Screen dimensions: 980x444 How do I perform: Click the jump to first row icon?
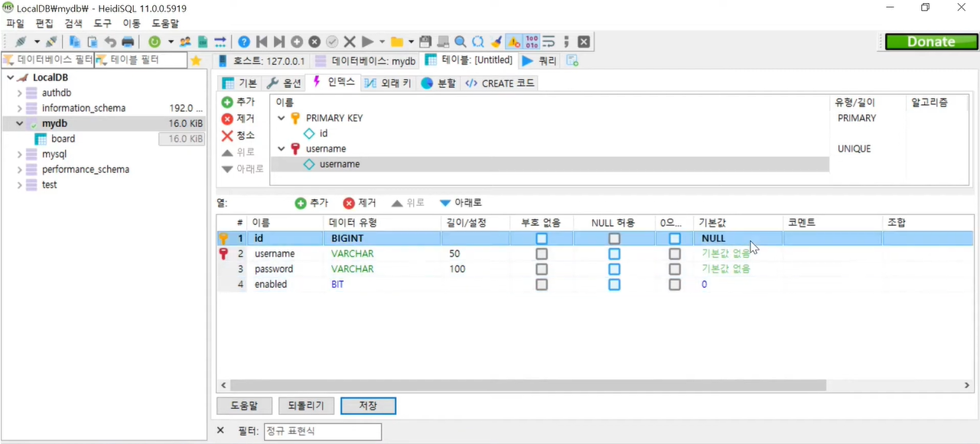(x=262, y=41)
